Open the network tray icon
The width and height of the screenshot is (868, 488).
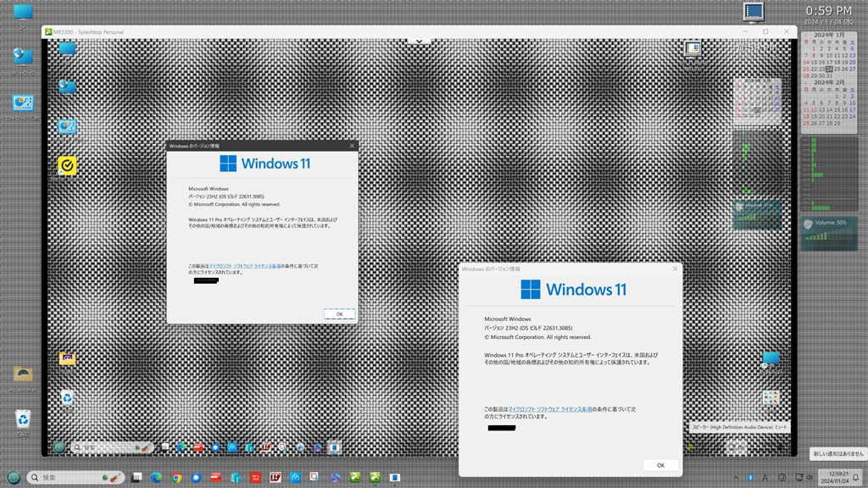point(798,478)
